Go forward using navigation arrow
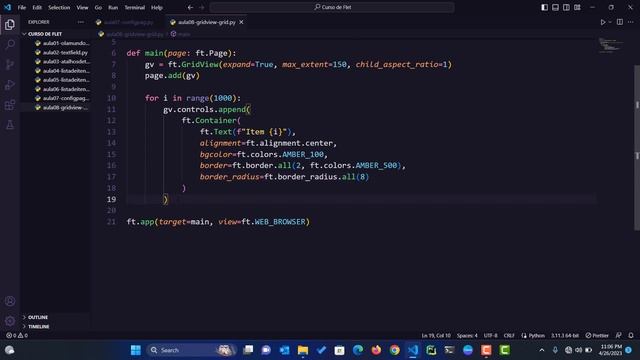This screenshot has height=360, width=640. coord(202,7)
